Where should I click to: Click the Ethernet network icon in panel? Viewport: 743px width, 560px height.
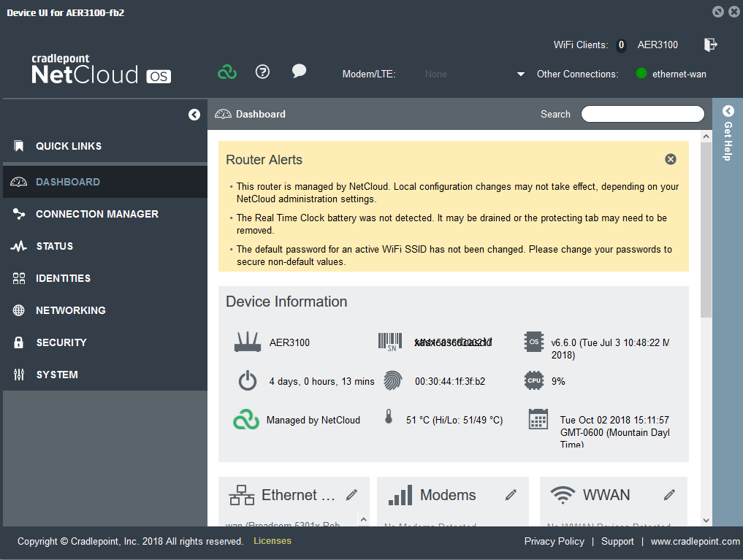click(242, 495)
